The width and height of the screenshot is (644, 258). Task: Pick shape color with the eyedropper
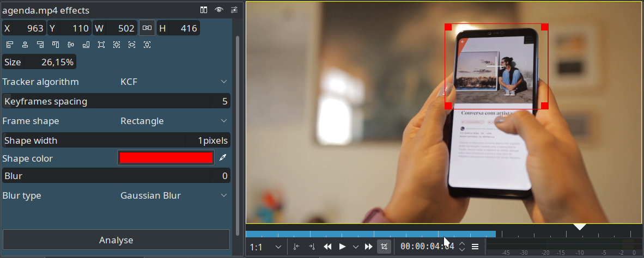point(222,158)
